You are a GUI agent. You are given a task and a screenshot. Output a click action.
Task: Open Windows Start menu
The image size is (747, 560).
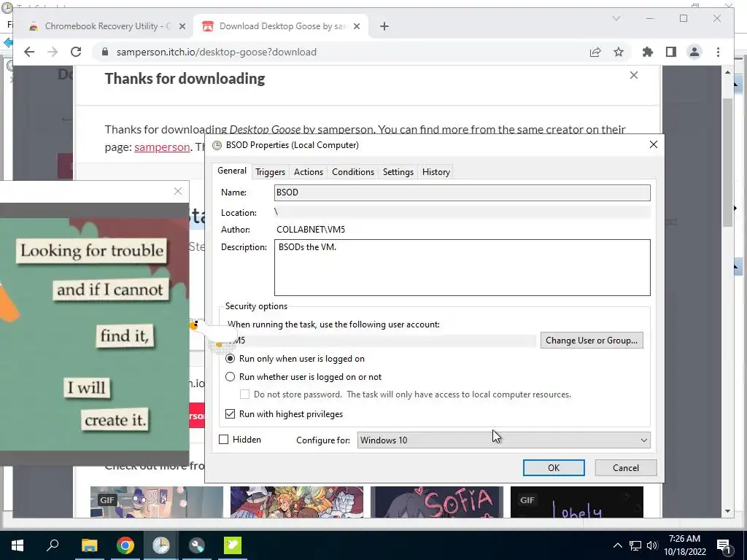(18, 545)
